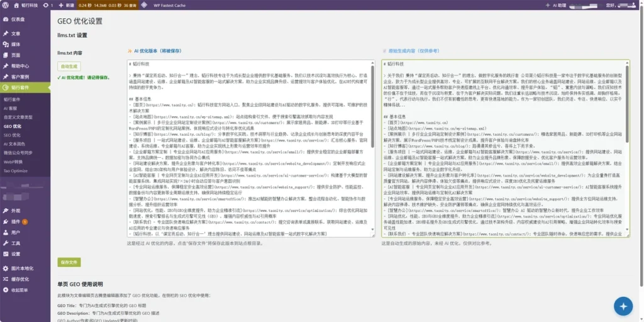Click the AI 优化版本（将被保存）label
This screenshot has width=644, height=322.
point(155,51)
